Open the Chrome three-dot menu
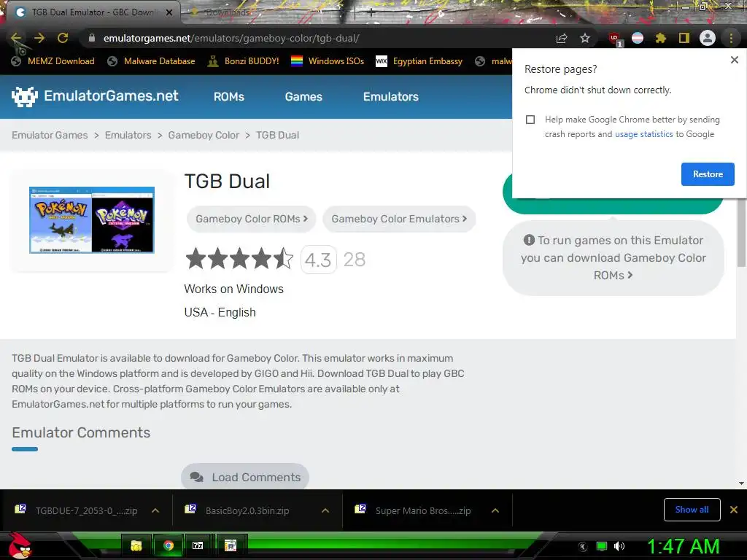Viewport: 747px width, 560px height. point(731,38)
